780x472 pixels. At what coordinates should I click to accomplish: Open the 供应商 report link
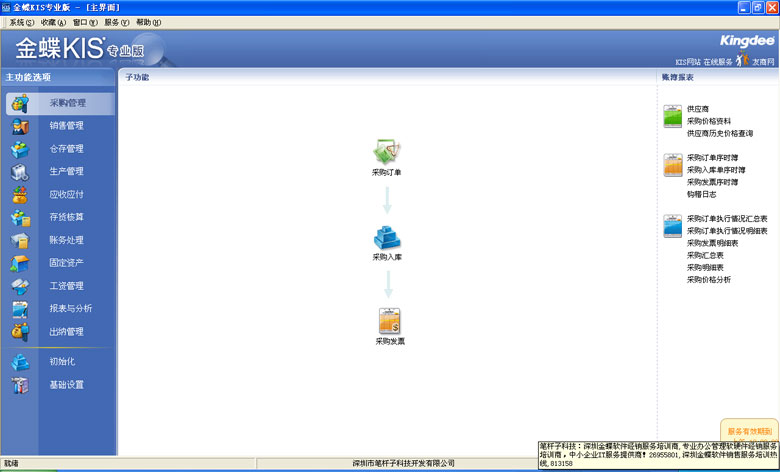click(698, 109)
